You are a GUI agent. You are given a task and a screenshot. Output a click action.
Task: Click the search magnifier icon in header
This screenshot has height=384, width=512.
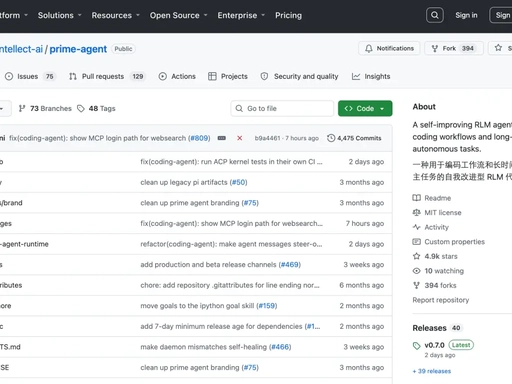pos(435,15)
